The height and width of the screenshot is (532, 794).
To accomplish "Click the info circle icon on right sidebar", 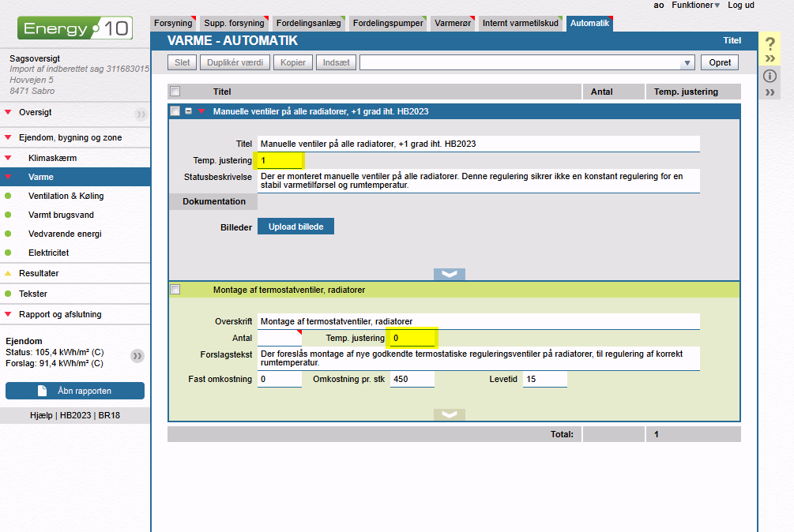I will (x=770, y=76).
